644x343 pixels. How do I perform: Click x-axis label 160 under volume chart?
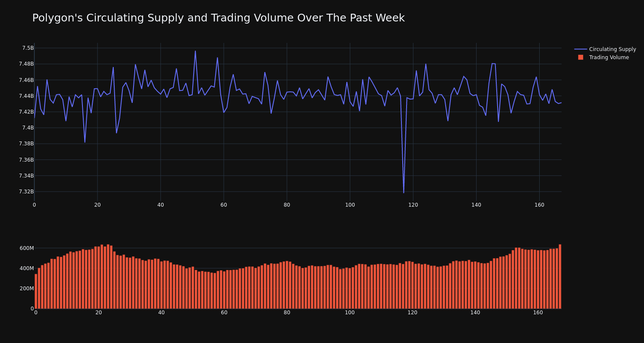coord(538,313)
